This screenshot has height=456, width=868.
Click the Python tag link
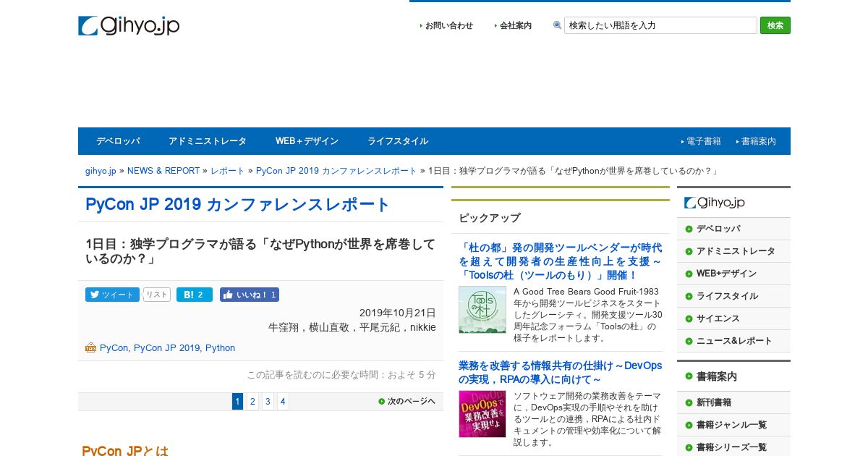(220, 348)
